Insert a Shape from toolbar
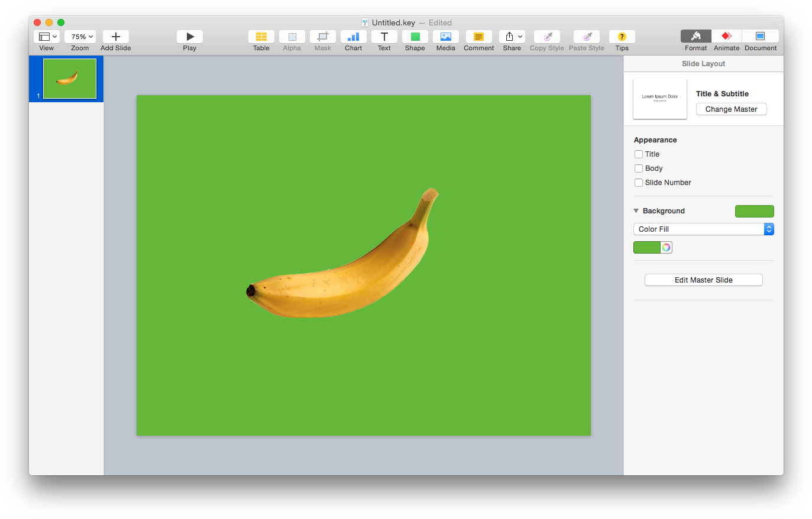This screenshot has width=812, height=519. tap(415, 37)
